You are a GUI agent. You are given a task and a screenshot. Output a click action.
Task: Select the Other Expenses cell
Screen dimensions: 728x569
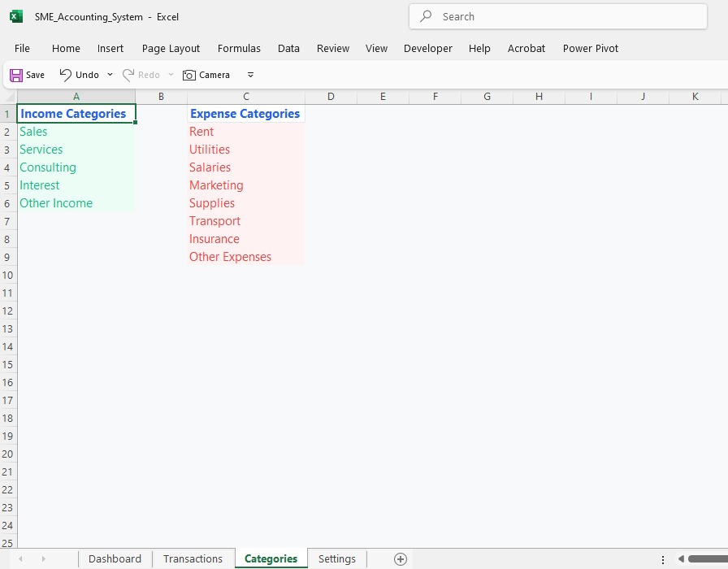tap(246, 257)
